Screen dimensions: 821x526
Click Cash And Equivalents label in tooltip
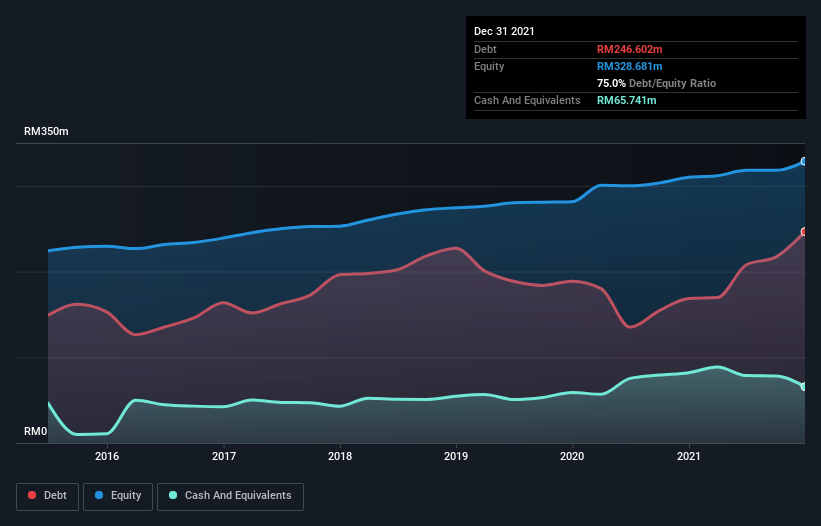tap(527, 100)
